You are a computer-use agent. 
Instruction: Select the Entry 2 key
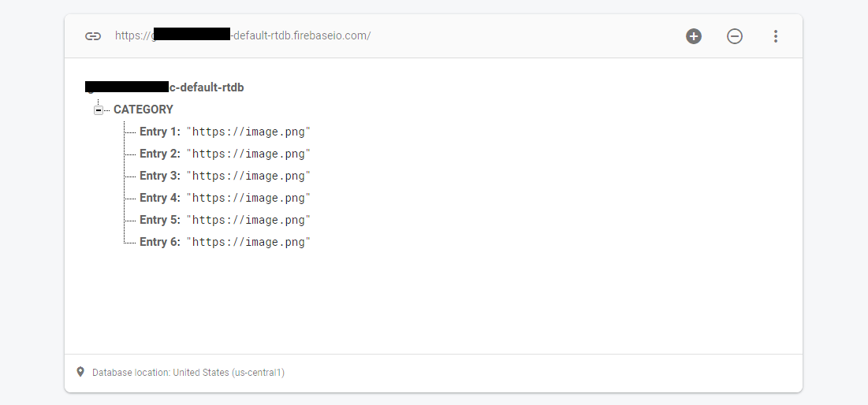(x=160, y=154)
